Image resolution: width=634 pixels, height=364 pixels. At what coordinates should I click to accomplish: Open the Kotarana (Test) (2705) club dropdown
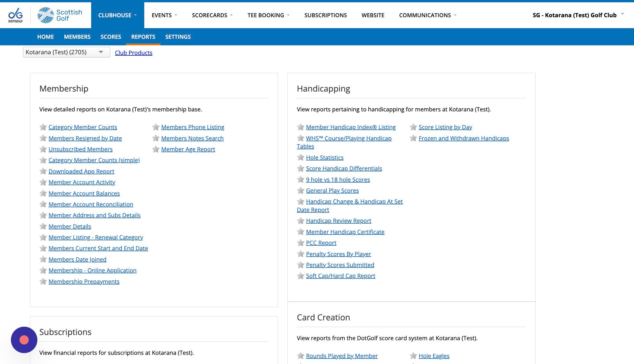[66, 52]
